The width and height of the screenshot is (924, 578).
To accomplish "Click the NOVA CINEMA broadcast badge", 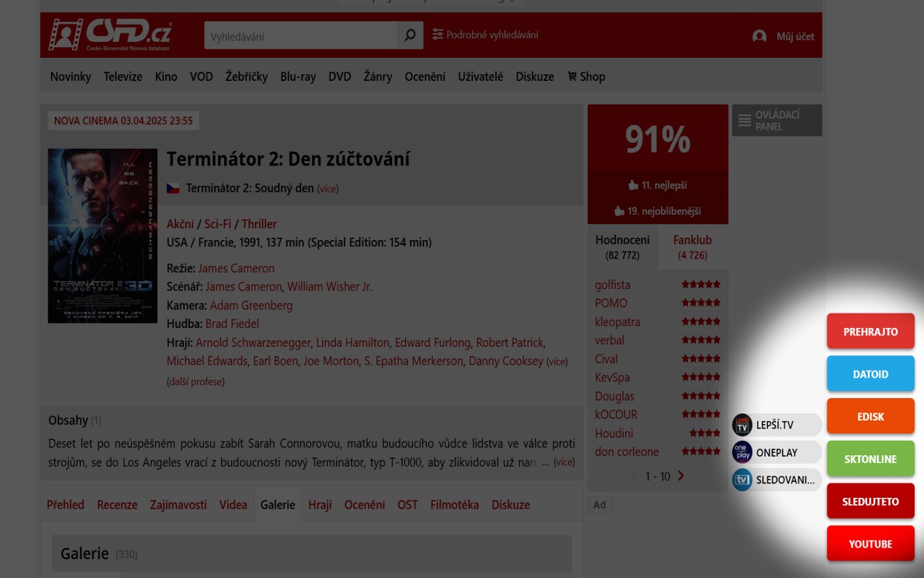I will tap(123, 121).
